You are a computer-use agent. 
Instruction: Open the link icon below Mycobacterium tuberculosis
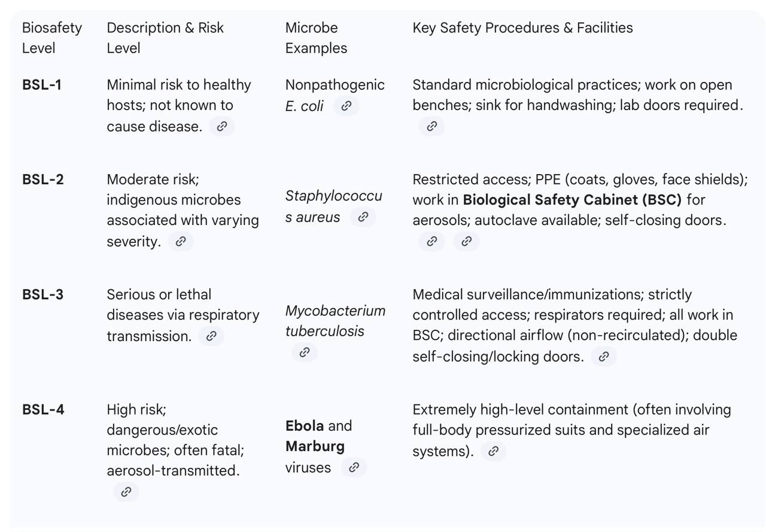click(304, 352)
